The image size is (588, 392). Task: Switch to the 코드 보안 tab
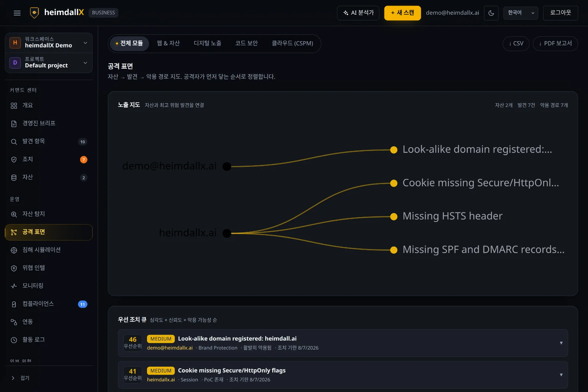[x=247, y=43]
